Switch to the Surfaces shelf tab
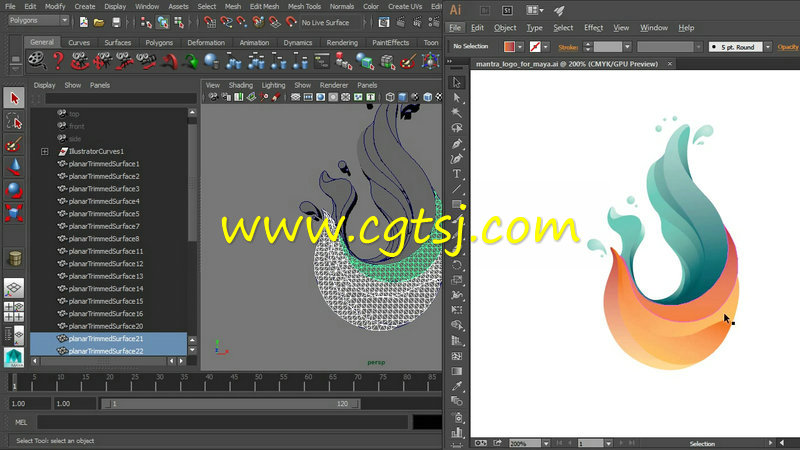The width and height of the screenshot is (800, 450). [118, 42]
